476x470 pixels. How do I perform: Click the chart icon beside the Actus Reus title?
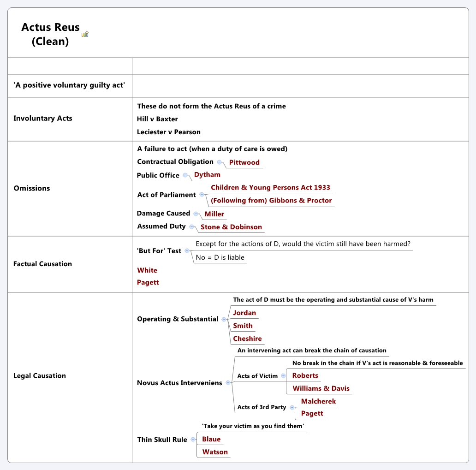85,34
